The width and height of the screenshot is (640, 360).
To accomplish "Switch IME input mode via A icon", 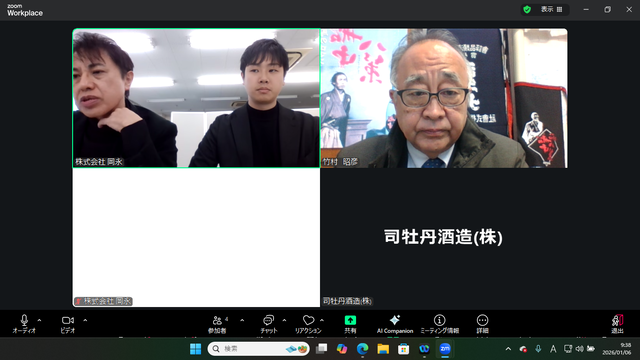I will pos(553,349).
